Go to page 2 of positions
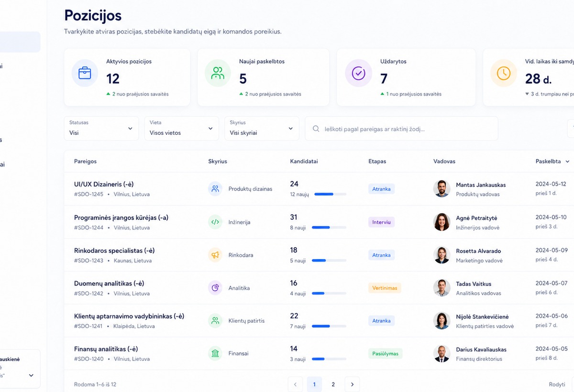The image size is (574, 392). click(x=333, y=384)
